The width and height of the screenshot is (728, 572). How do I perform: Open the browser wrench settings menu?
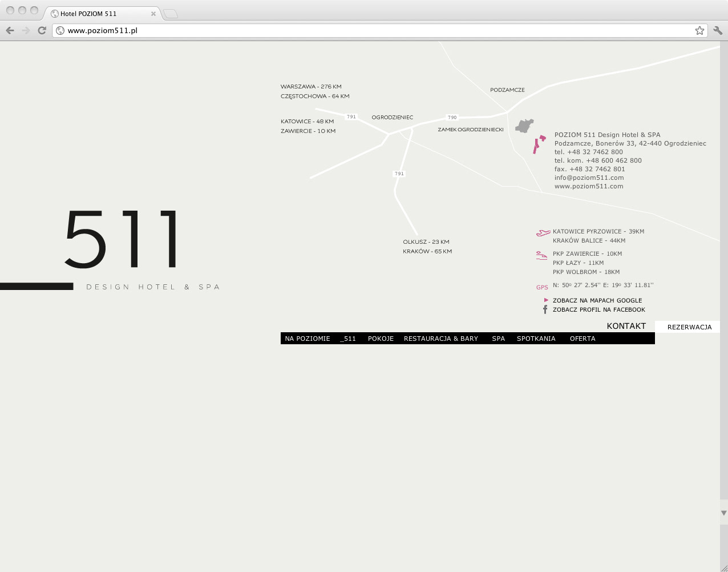coord(718,30)
